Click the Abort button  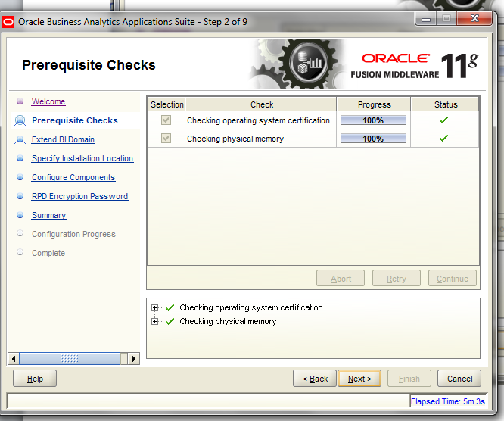click(341, 278)
